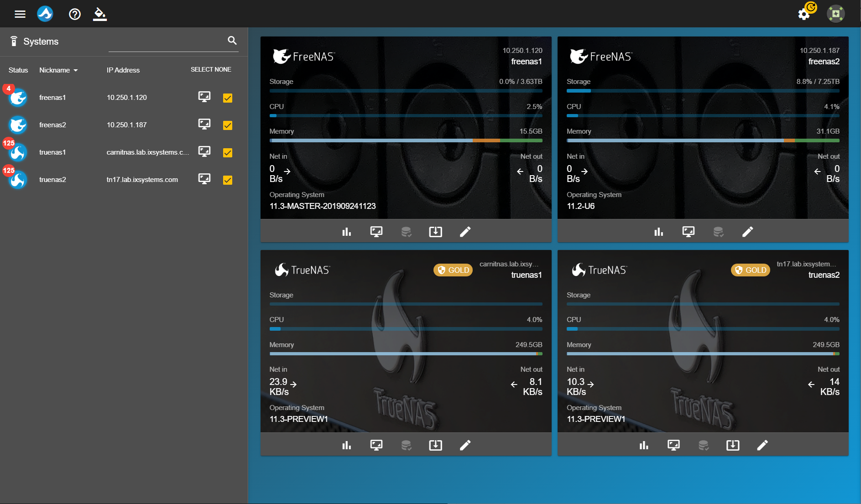861x504 pixels.
Task: Click the search magnifier in Systems panel
Action: 232,41
